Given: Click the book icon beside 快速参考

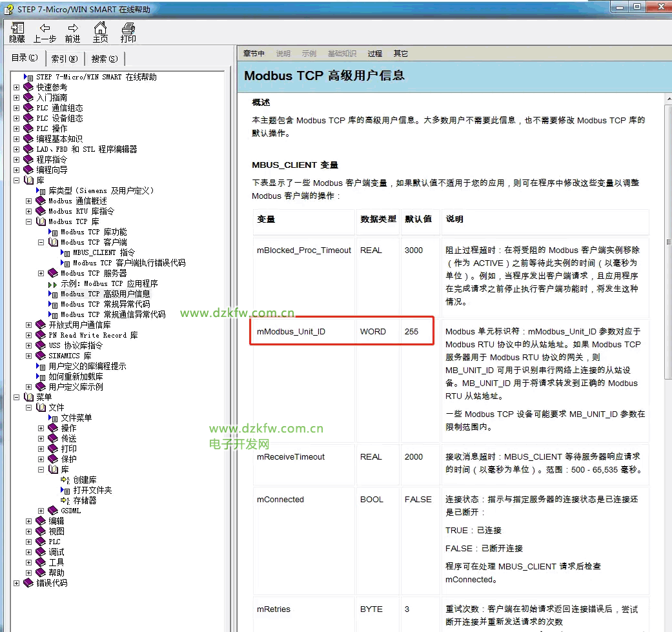Looking at the screenshot, I should point(28,87).
